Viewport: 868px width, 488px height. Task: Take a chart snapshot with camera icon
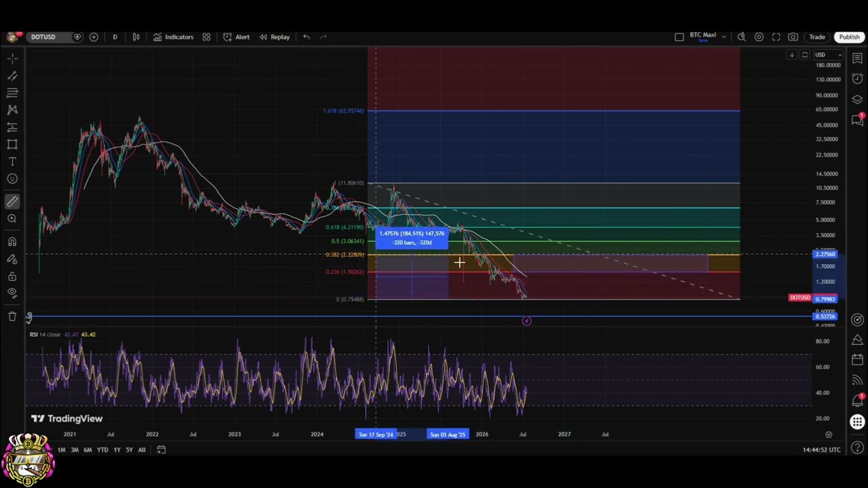coord(793,37)
